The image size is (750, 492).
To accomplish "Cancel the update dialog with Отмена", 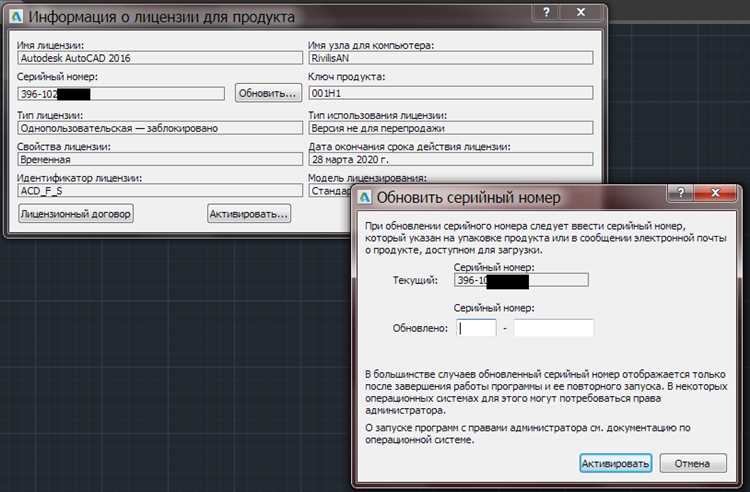I will coord(693,463).
